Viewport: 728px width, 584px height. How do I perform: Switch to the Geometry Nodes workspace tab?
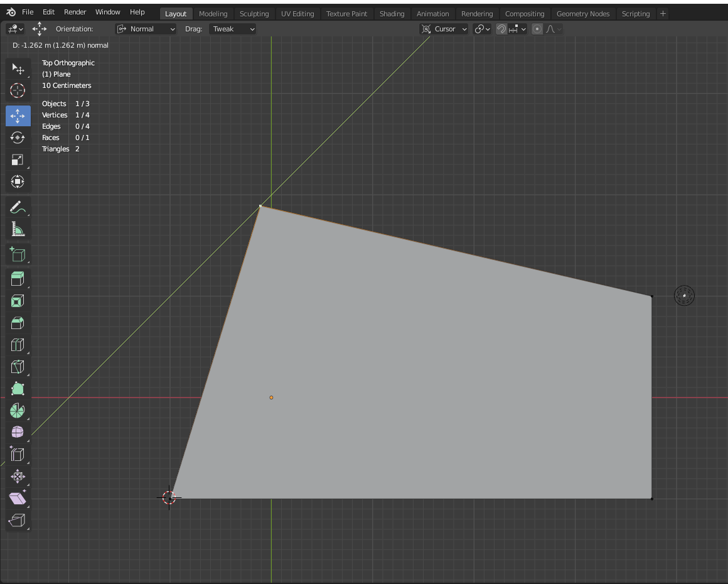coord(583,14)
